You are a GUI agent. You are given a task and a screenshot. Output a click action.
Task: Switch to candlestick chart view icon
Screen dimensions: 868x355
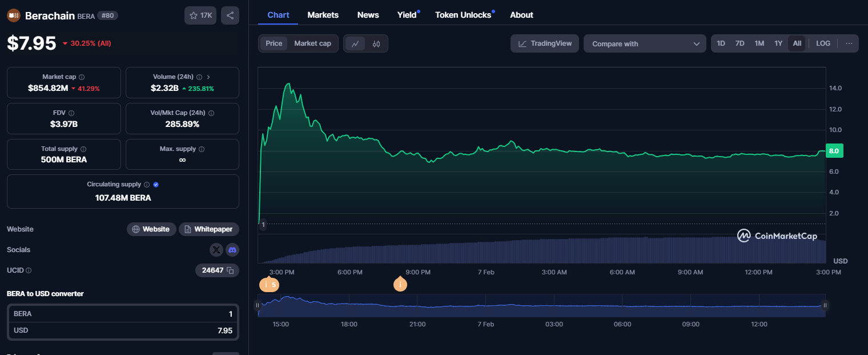pos(376,43)
